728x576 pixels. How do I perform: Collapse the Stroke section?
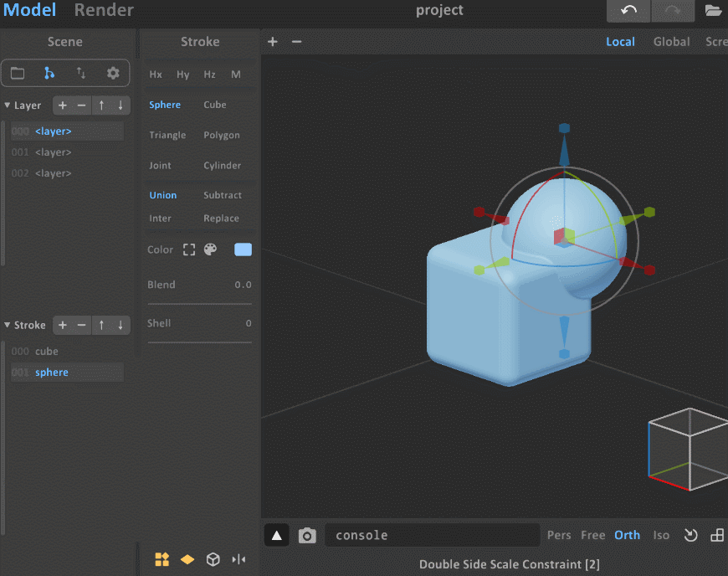coord(8,325)
